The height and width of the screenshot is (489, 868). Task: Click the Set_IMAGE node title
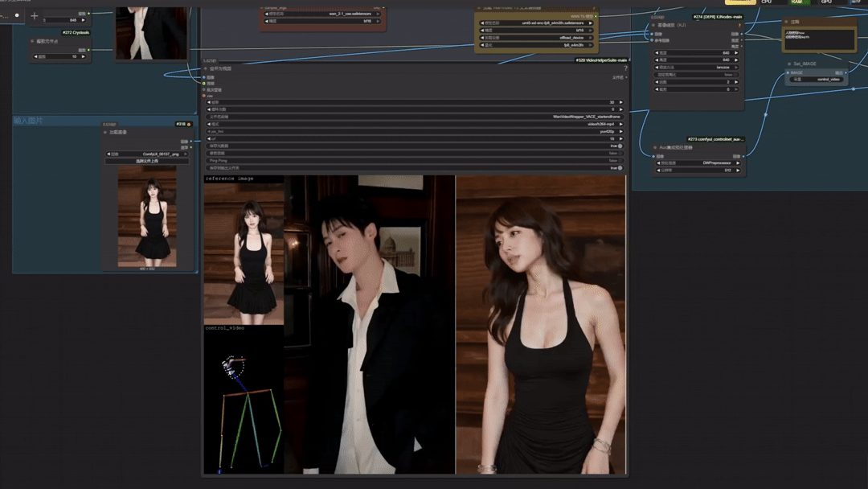click(x=805, y=64)
